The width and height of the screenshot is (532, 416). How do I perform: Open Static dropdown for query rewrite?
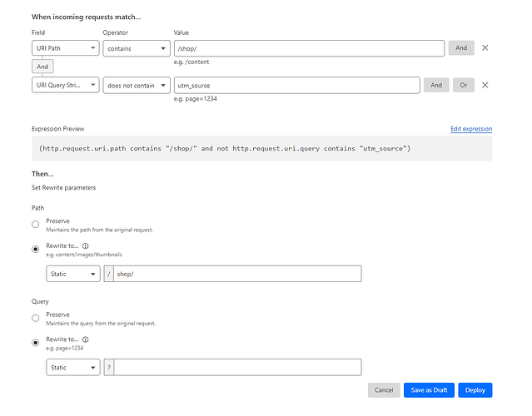point(73,367)
